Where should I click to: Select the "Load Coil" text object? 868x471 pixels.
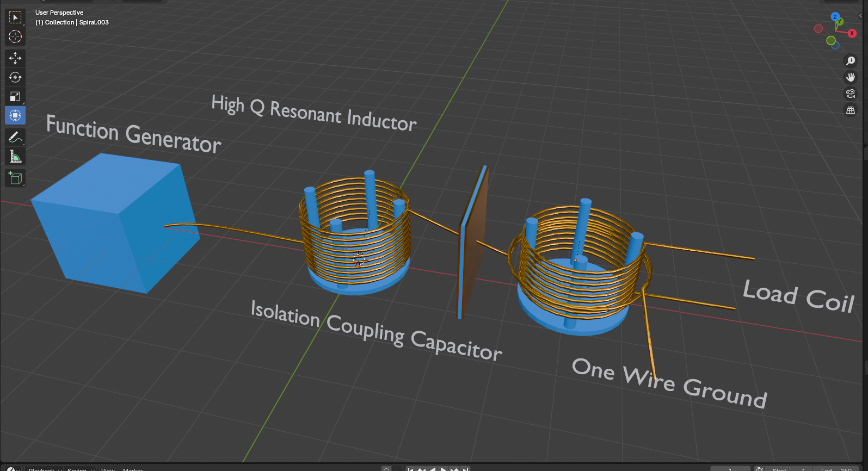(799, 296)
